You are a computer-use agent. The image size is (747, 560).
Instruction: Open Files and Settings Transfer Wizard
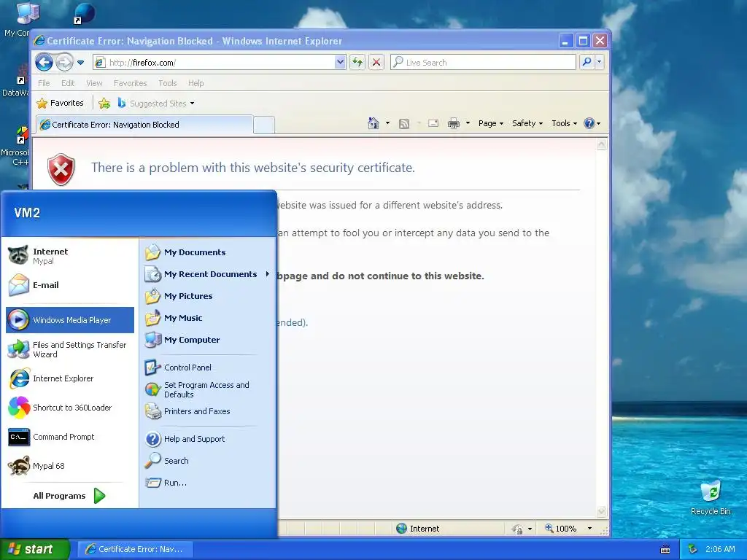70,349
